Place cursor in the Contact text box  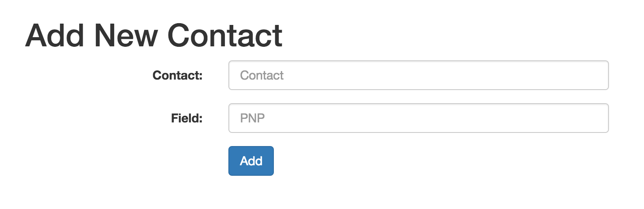pyautogui.click(x=419, y=75)
